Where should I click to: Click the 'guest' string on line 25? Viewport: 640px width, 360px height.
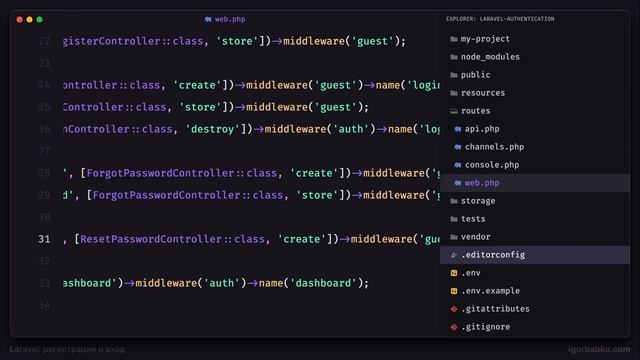coord(336,107)
